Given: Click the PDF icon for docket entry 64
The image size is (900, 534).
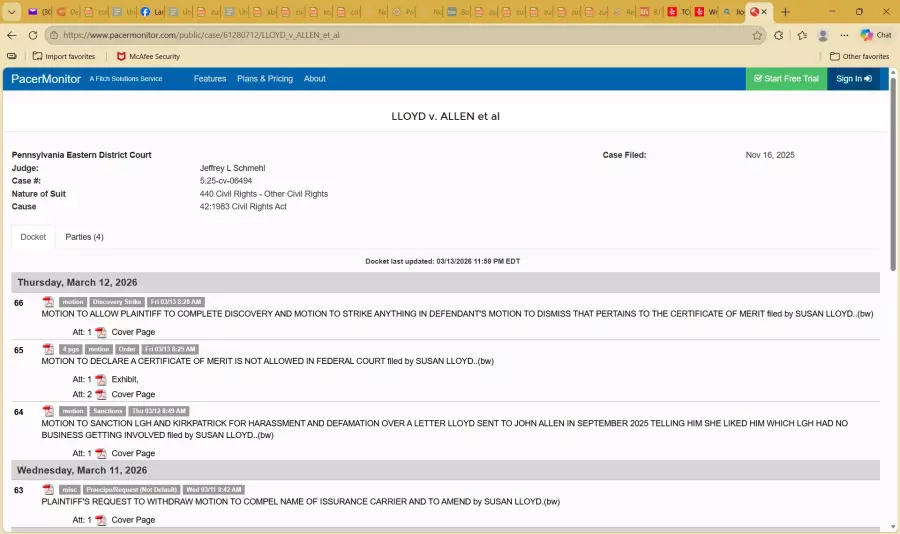Looking at the screenshot, I should 48,411.
